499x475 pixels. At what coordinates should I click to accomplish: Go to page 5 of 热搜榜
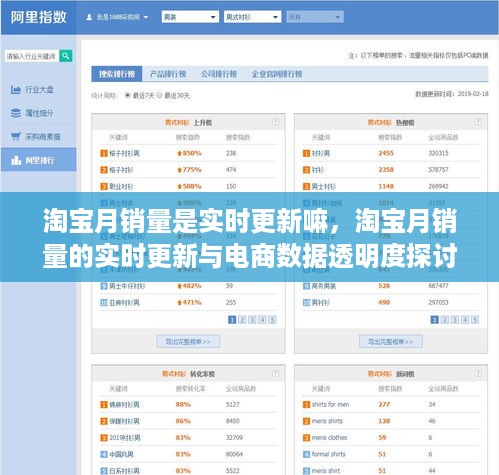(475, 320)
